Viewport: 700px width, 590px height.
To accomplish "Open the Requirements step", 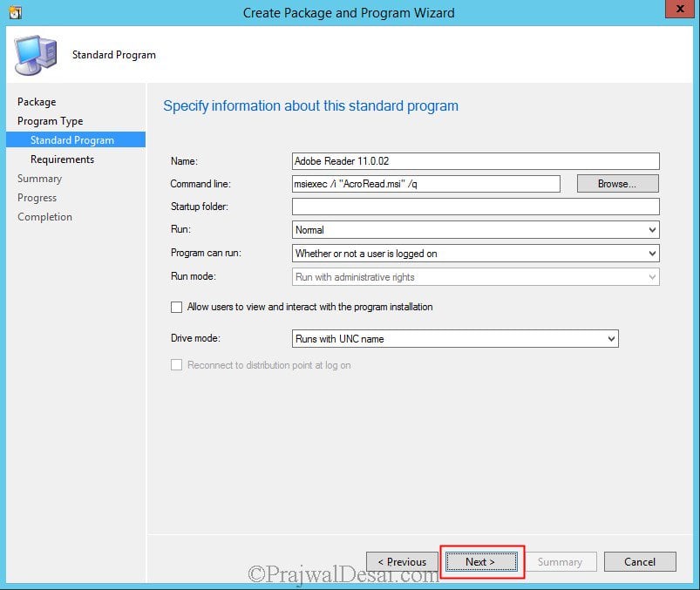I will (x=62, y=159).
